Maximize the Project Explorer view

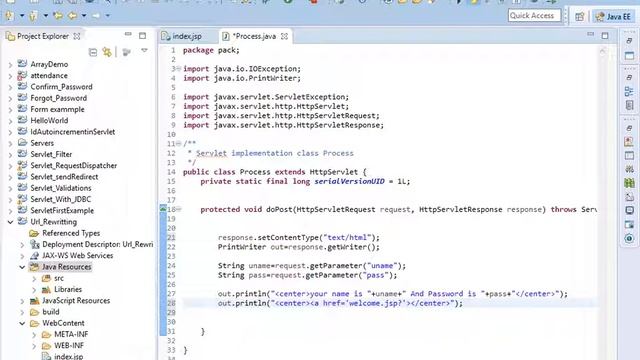tap(142, 36)
